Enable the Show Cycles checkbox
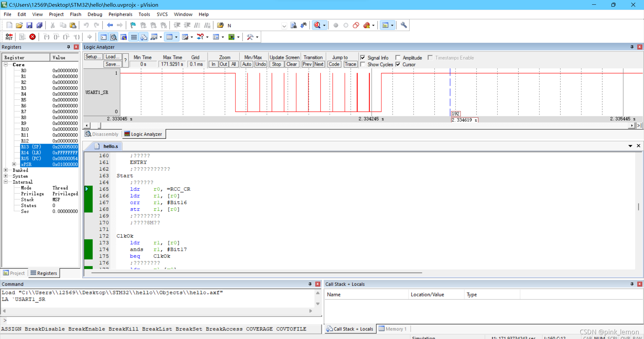 tap(363, 64)
